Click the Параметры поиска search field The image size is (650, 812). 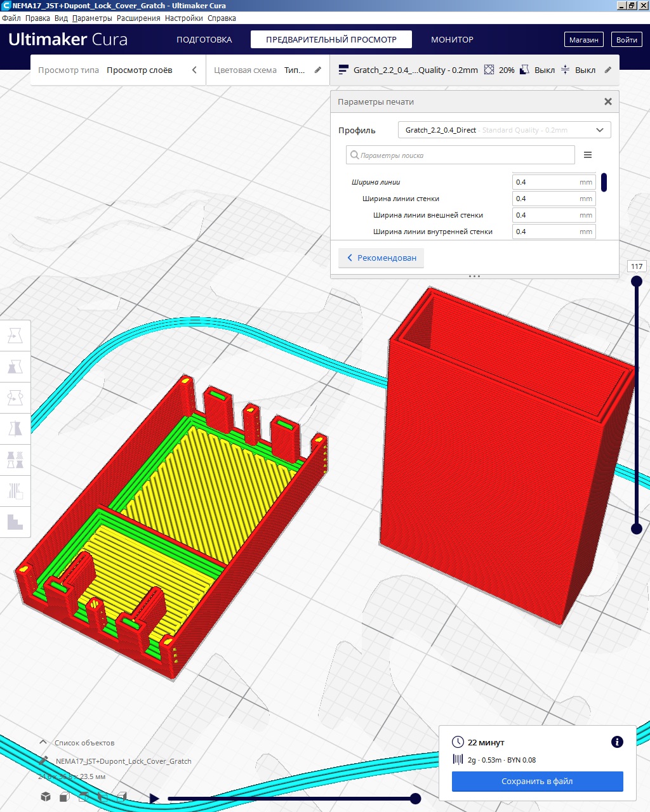460,155
